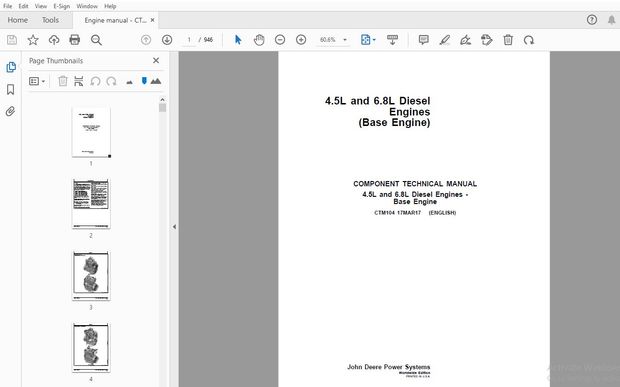Viewport: 620px width, 387px height.
Task: Add document to starred with star icon
Action: point(33,40)
